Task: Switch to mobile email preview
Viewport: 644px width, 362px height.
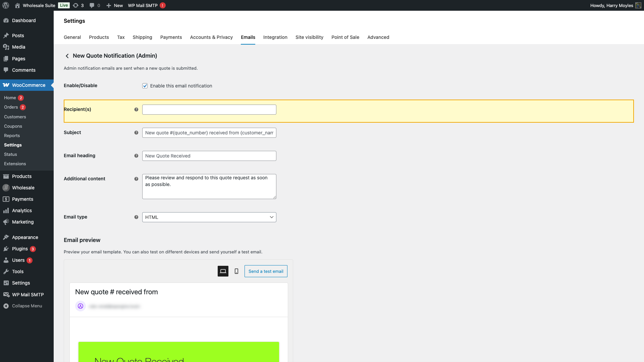Action: [x=236, y=271]
